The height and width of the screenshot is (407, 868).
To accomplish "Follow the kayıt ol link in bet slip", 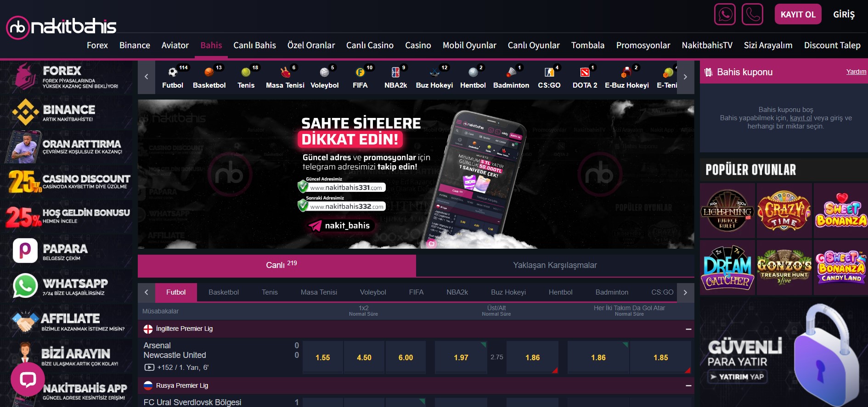I will 801,118.
